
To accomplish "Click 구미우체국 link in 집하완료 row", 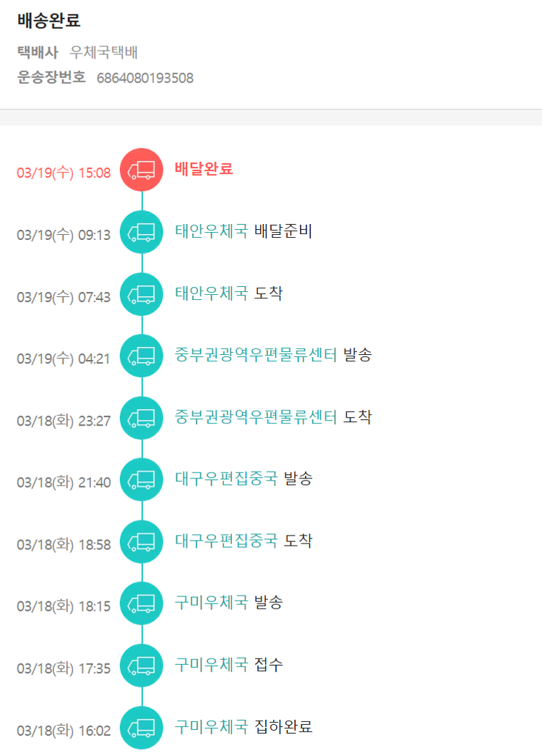I will tap(211, 726).
